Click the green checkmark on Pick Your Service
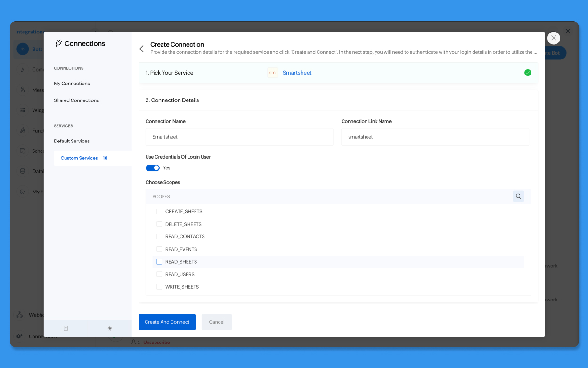The height and width of the screenshot is (368, 588). point(528,73)
